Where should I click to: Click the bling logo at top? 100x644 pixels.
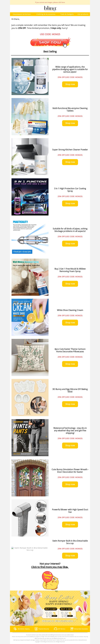pos(50,9)
